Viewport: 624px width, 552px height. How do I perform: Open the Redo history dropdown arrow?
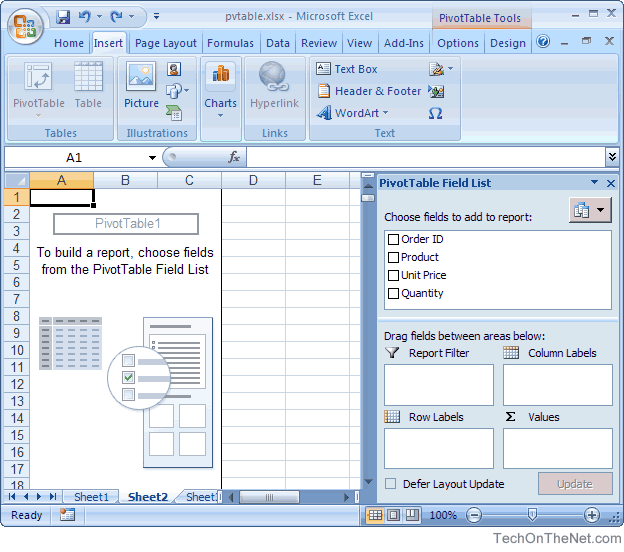tap(132, 17)
